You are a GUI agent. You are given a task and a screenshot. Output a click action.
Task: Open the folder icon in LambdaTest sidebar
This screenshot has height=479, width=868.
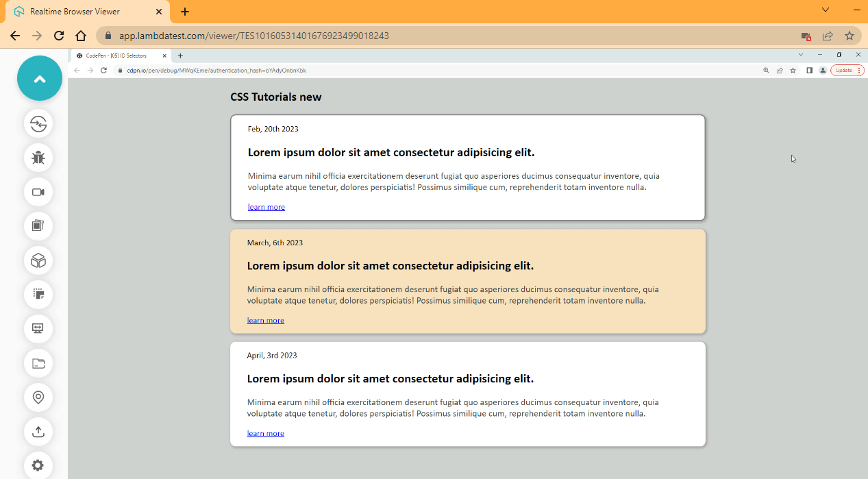[x=38, y=363]
